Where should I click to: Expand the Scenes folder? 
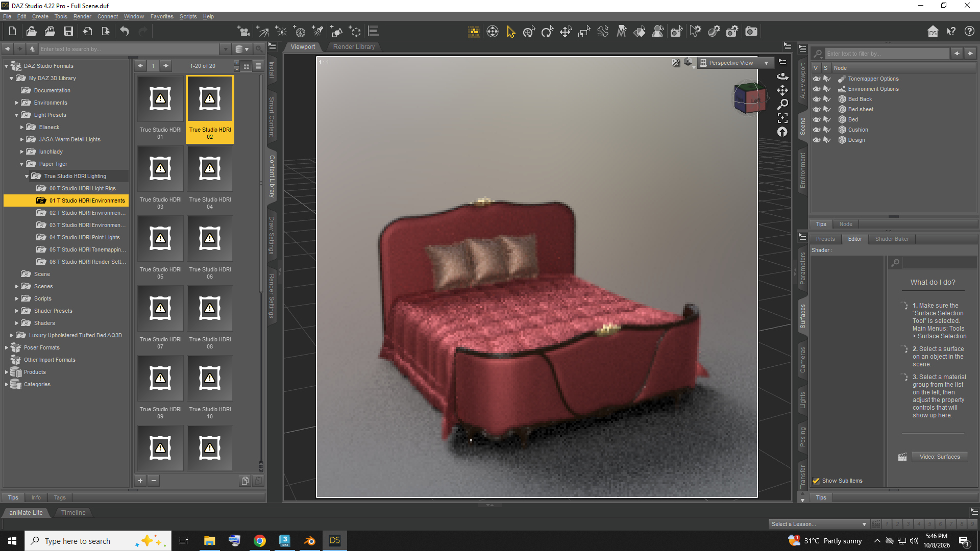[x=17, y=286]
